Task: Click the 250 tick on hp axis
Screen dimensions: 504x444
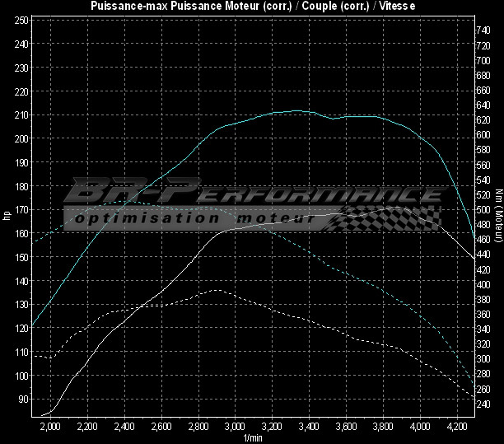Action: pos(21,19)
